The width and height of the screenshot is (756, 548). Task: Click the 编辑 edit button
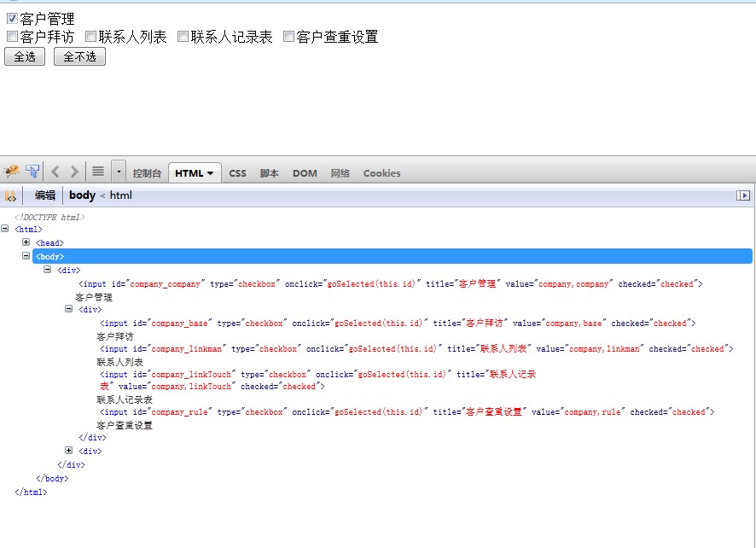(45, 195)
